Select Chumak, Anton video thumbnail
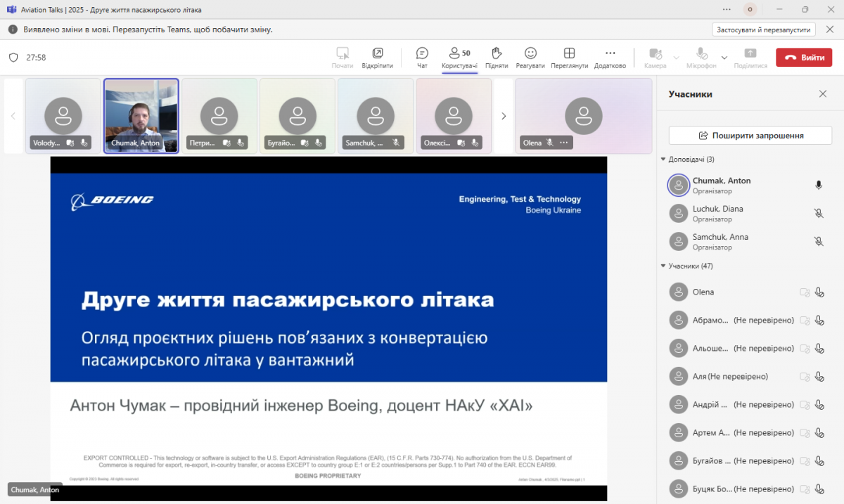 [x=141, y=115]
